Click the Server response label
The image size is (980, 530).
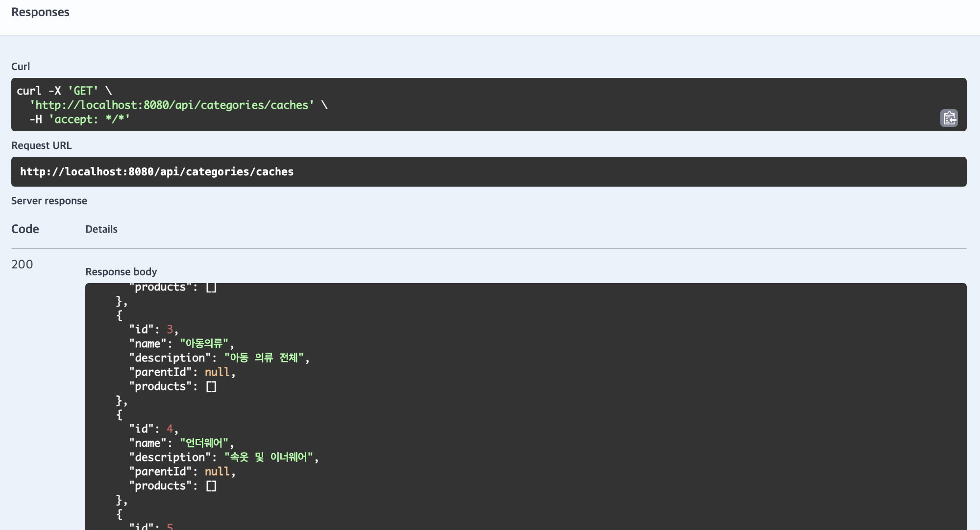49,201
